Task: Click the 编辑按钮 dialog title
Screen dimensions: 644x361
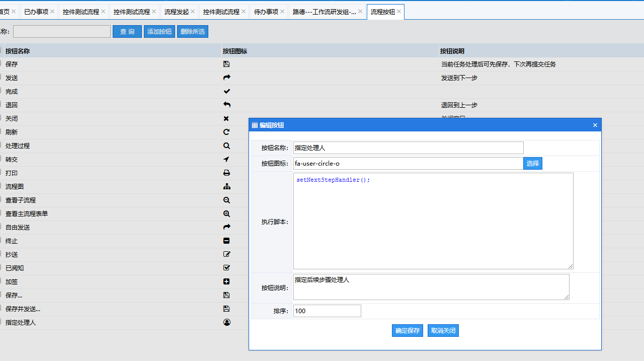Action: 272,125
